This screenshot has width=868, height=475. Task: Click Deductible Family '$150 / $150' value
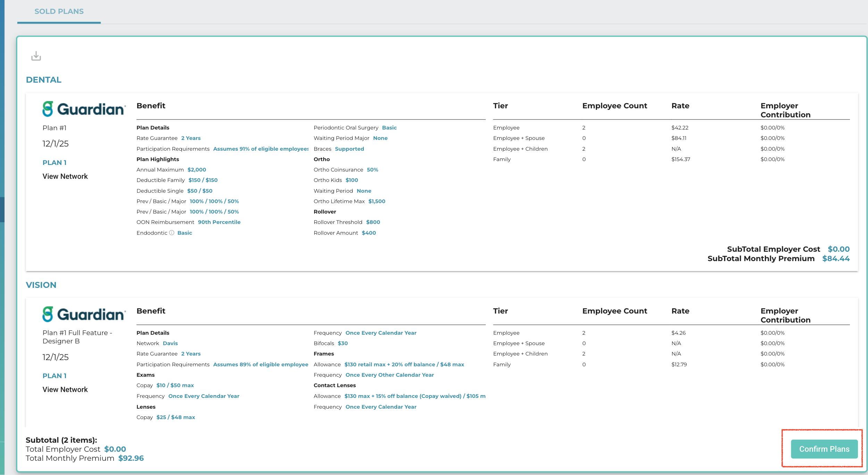pos(203,180)
